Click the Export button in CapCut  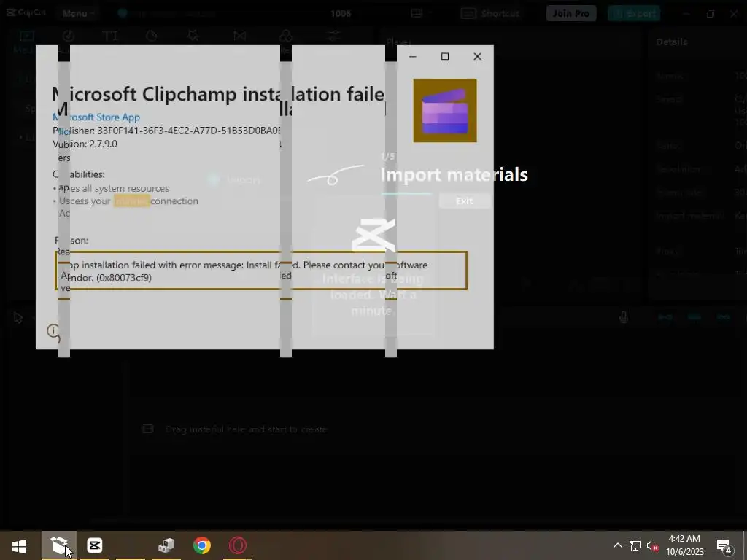point(634,13)
